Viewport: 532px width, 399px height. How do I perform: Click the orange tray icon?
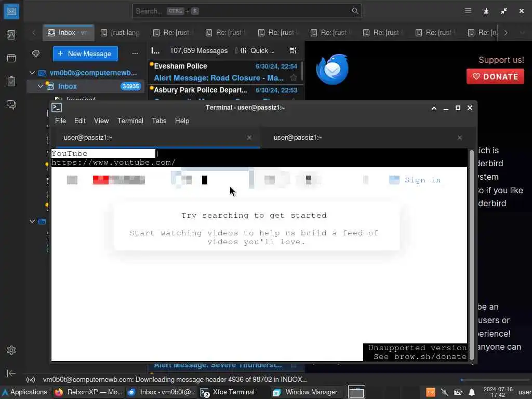(431, 392)
